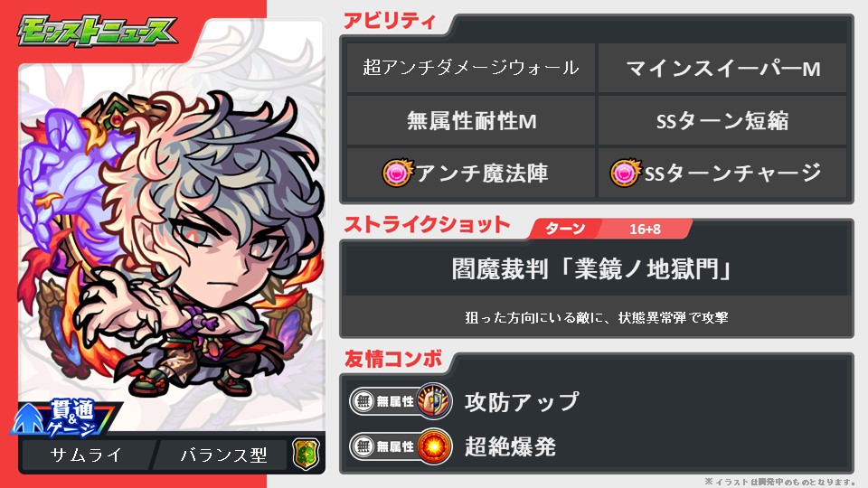Viewport: 868px width, 488px height.
Task: Click the アビリティ section header tab
Action: point(390,22)
